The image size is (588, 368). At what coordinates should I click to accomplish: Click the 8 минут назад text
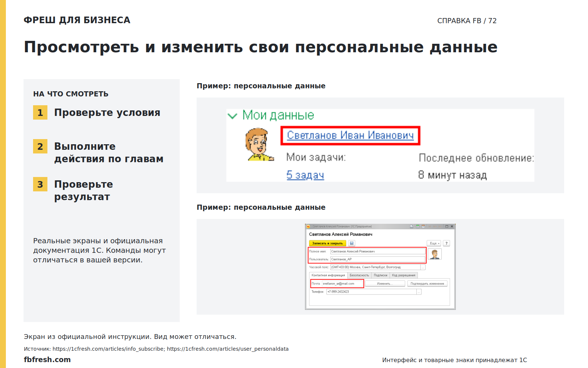pyautogui.click(x=452, y=175)
